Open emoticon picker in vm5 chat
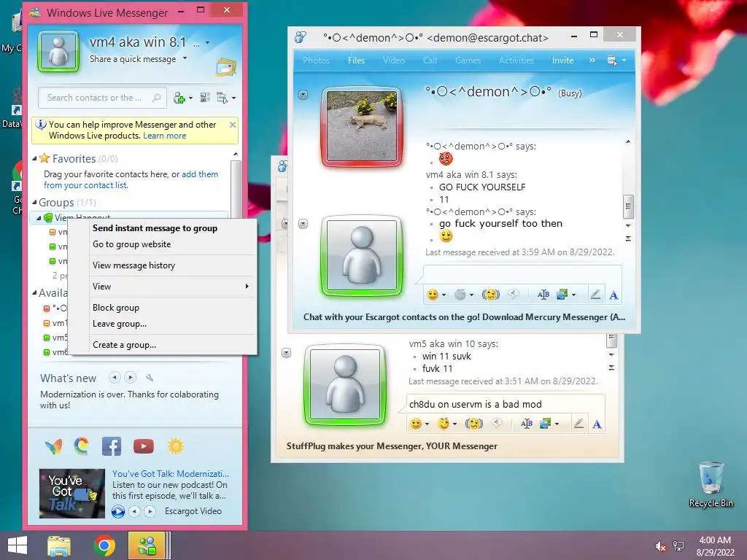 pyautogui.click(x=416, y=424)
